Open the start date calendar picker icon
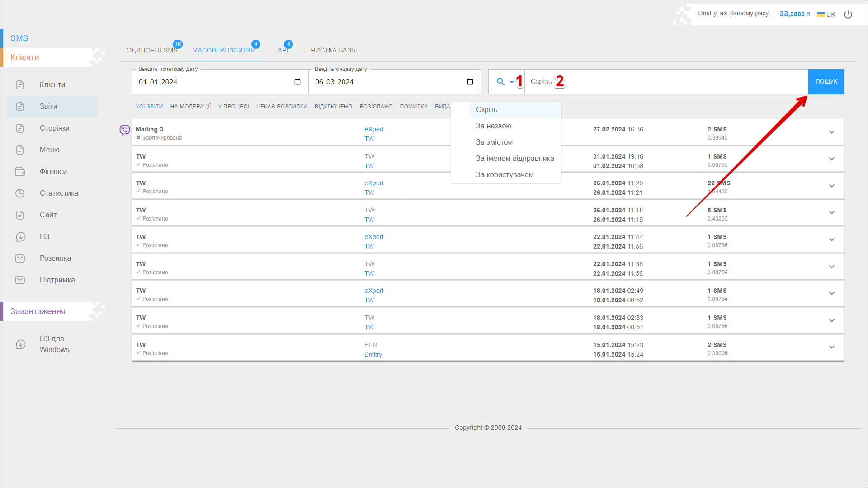 297,82
